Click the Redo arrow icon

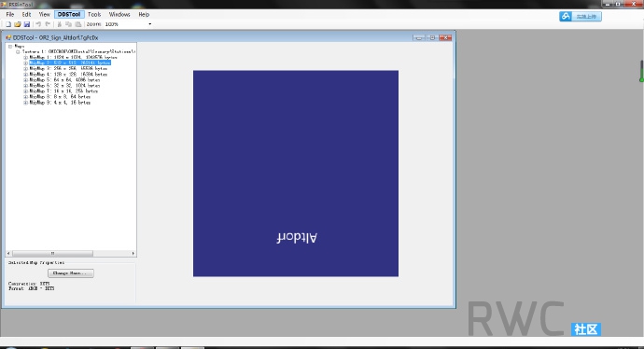tap(48, 24)
